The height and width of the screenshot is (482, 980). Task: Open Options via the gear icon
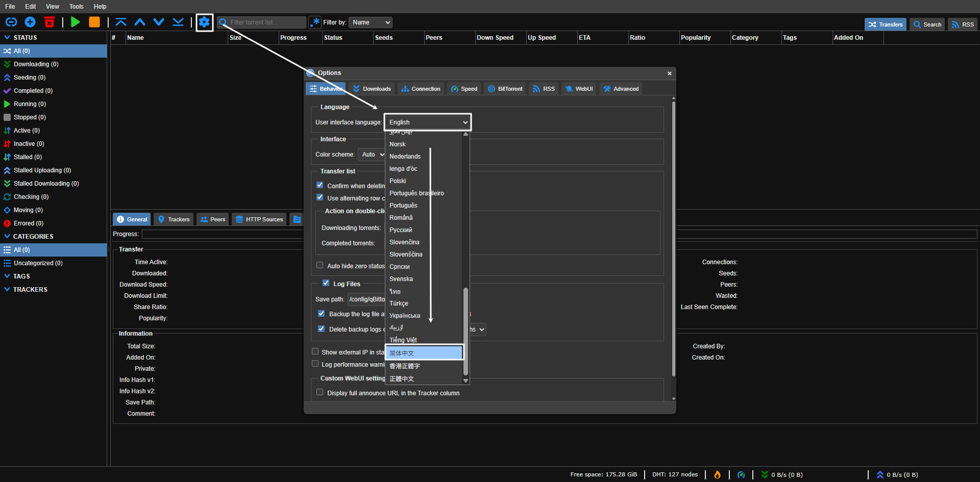pyautogui.click(x=204, y=22)
